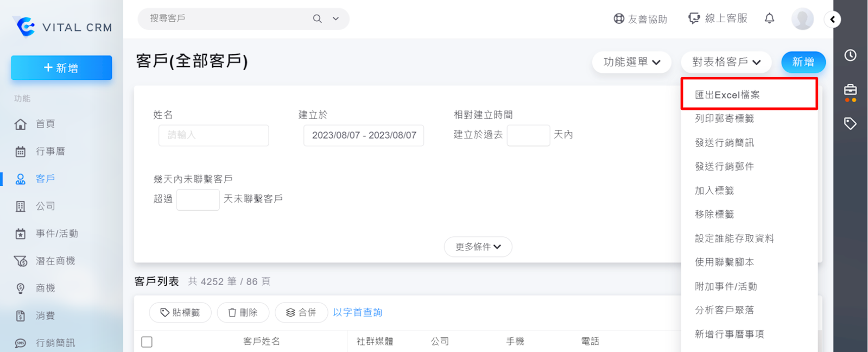Choose 發送行銷簡訊 menu entry
868x352 pixels.
[724, 143]
